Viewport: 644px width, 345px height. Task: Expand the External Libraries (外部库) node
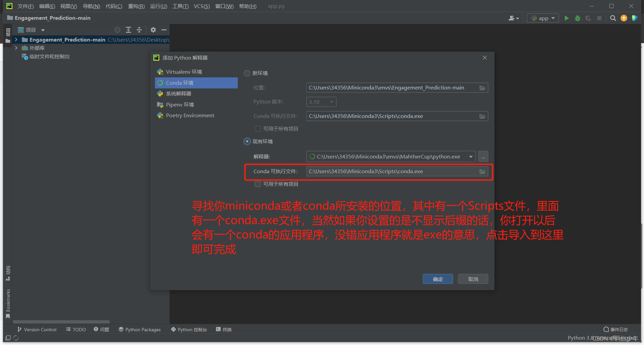[16, 48]
